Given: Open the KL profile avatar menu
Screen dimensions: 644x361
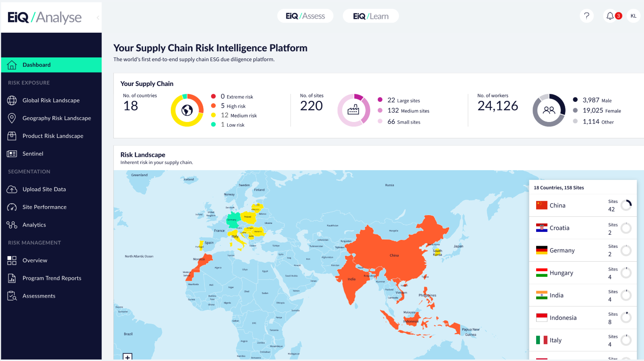Looking at the screenshot, I should coord(634,16).
